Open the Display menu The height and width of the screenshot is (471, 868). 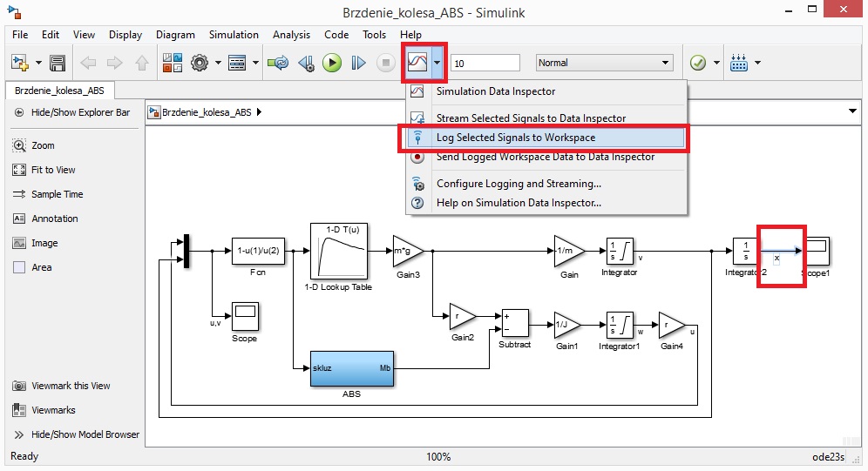click(x=125, y=34)
